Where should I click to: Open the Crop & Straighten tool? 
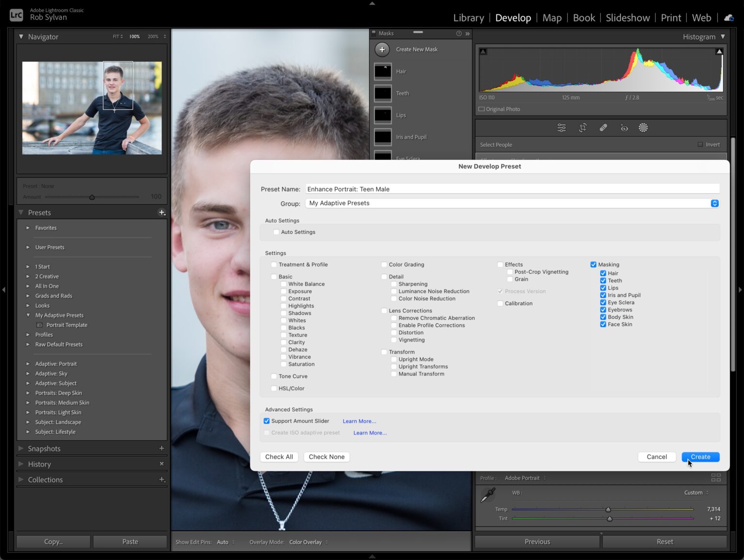pos(583,127)
